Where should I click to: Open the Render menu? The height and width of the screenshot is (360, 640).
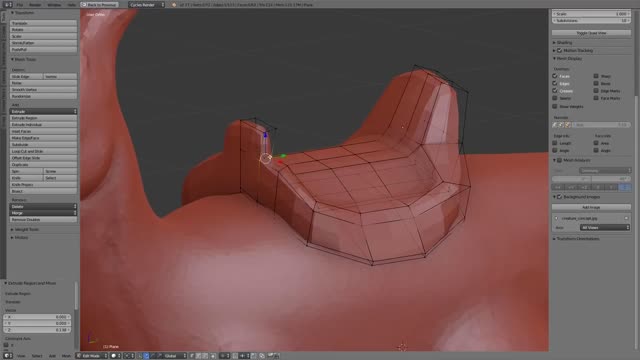[35, 5]
